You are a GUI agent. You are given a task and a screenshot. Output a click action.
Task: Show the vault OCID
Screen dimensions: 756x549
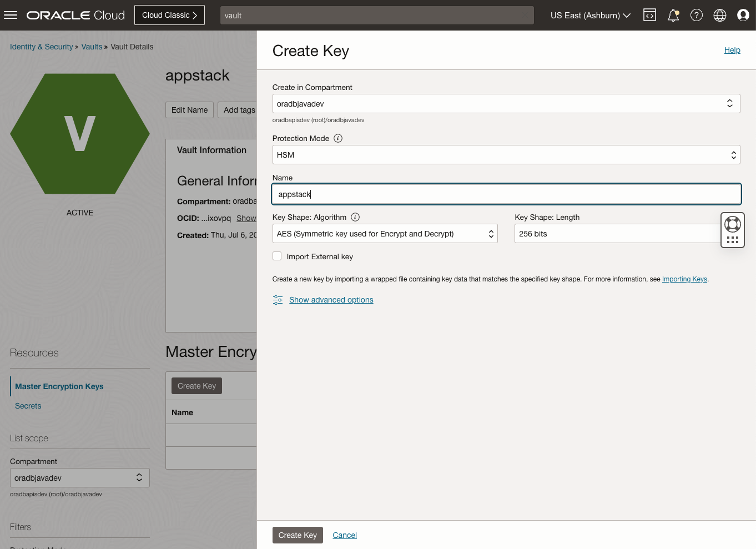(246, 218)
